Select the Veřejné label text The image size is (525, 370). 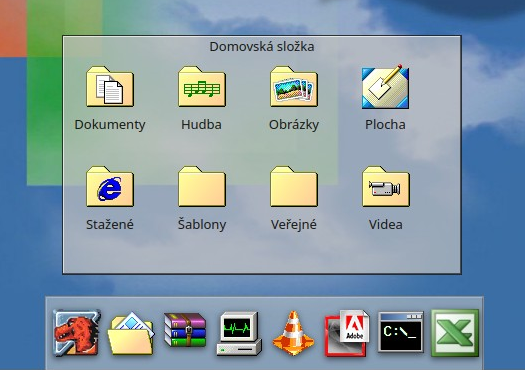pyautogui.click(x=294, y=224)
